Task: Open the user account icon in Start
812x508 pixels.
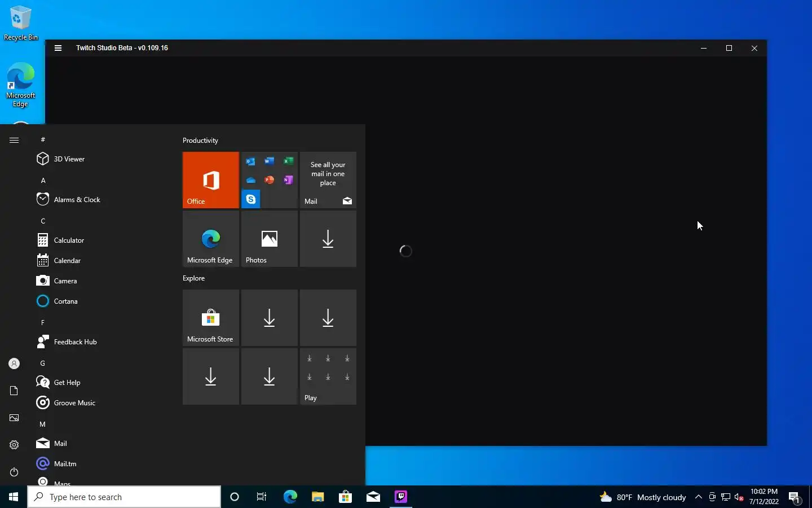Action: click(x=14, y=364)
